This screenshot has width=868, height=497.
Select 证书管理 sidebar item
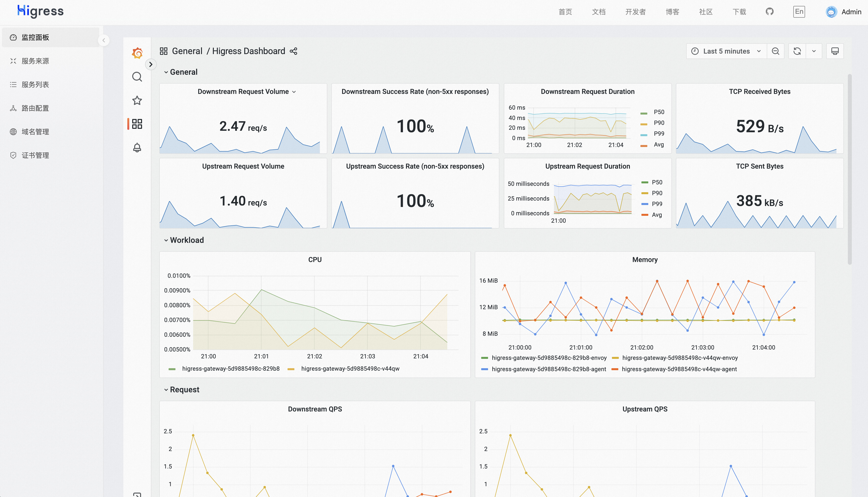click(35, 155)
